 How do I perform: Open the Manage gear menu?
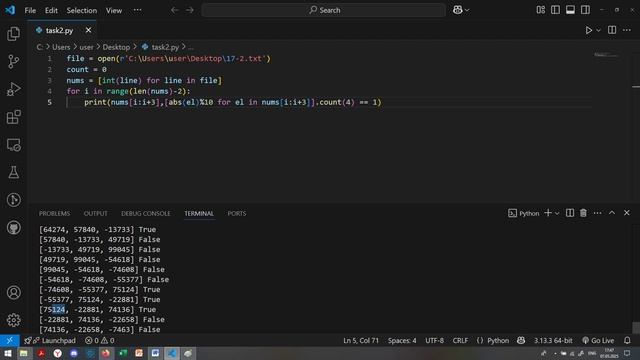point(13,320)
